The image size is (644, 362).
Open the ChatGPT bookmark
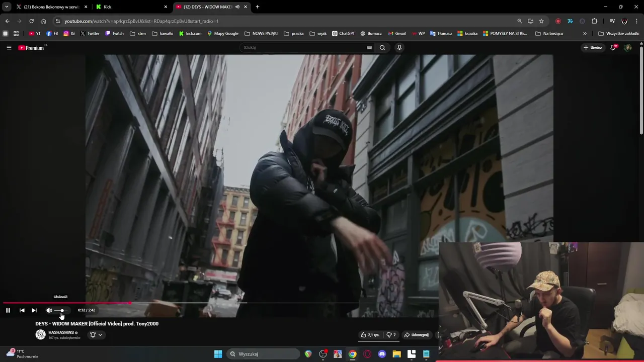[344, 34]
